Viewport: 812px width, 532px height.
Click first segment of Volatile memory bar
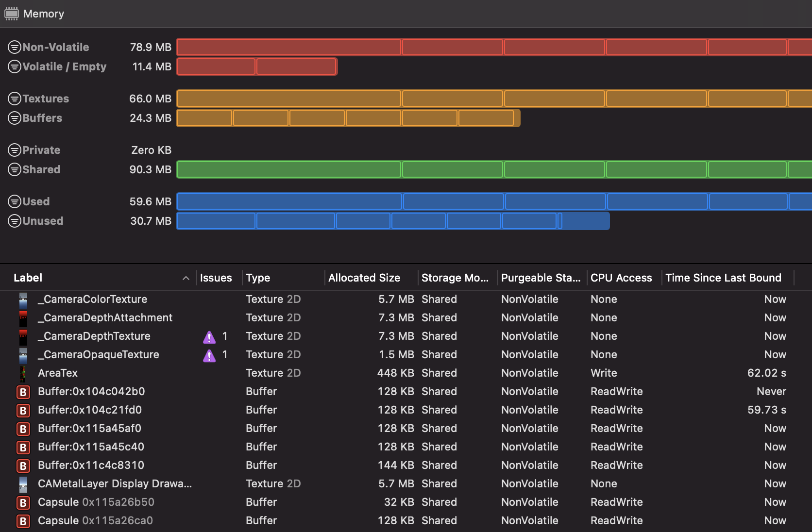216,66
